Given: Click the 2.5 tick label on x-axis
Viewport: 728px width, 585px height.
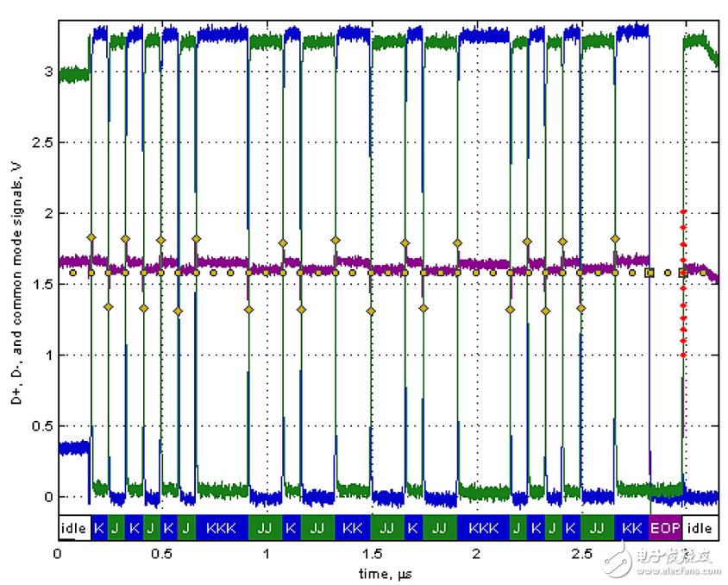Looking at the screenshot, I should click(582, 552).
